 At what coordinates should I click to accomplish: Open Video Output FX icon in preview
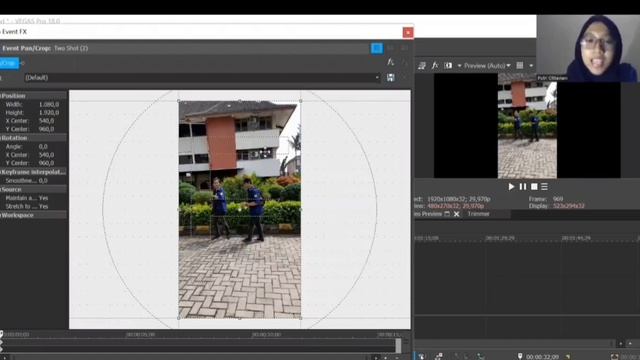tap(435, 65)
